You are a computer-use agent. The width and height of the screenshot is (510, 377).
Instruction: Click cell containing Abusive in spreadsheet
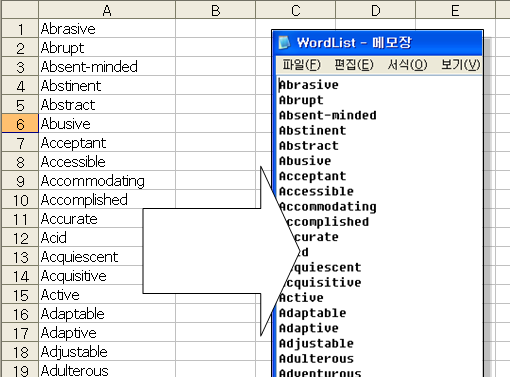pyautogui.click(x=107, y=123)
